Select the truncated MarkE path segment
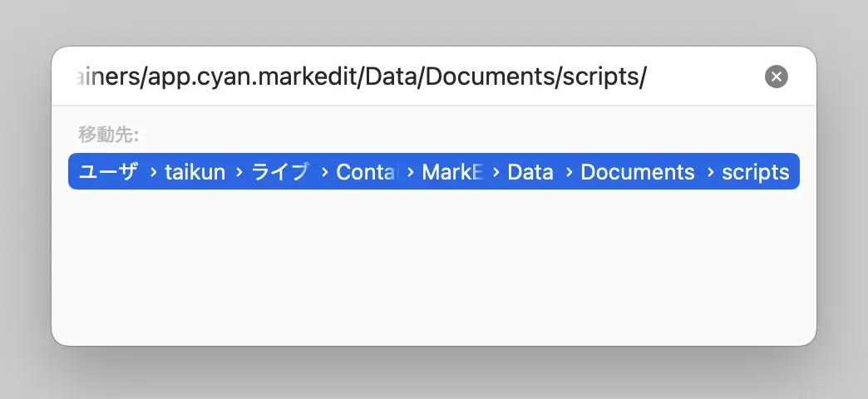Image resolution: width=868 pixels, height=399 pixels. click(453, 172)
